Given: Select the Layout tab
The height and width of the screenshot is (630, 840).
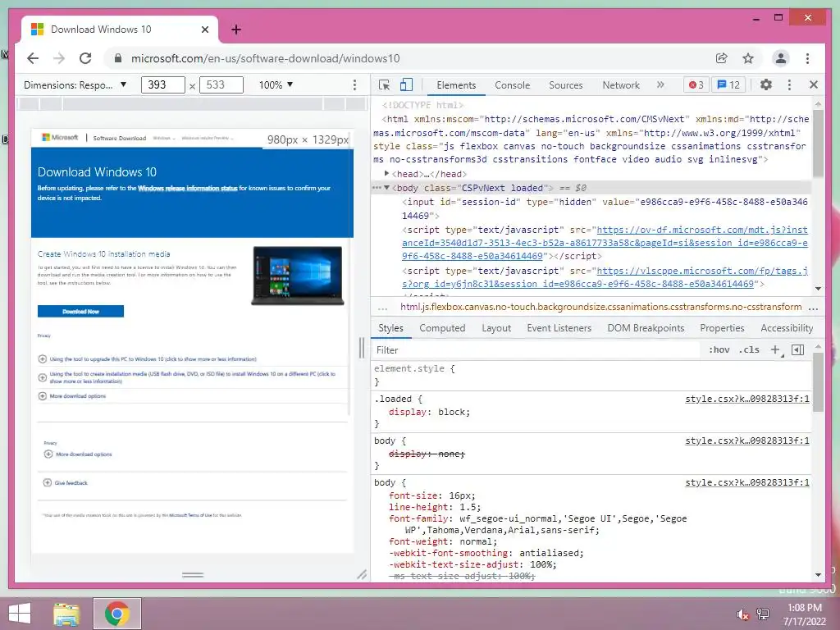Looking at the screenshot, I should (x=496, y=328).
